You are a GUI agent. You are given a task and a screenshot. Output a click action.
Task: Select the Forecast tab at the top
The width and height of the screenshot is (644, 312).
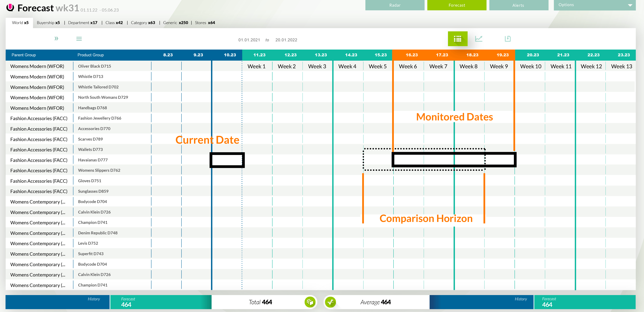coord(457,5)
